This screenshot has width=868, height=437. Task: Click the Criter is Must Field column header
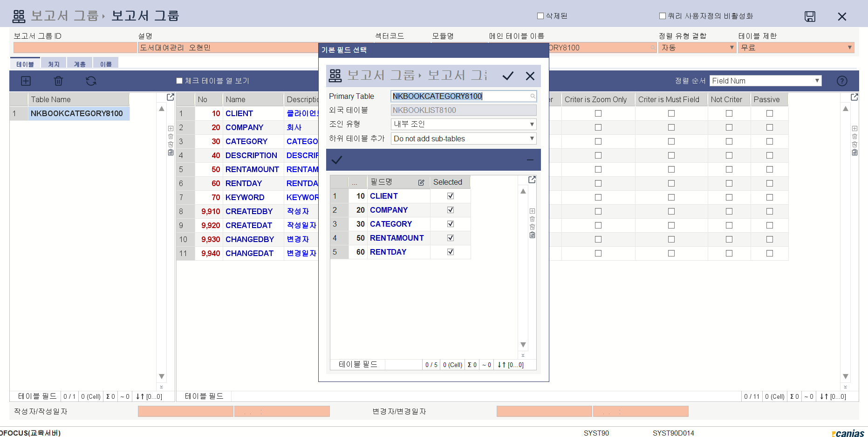click(671, 99)
